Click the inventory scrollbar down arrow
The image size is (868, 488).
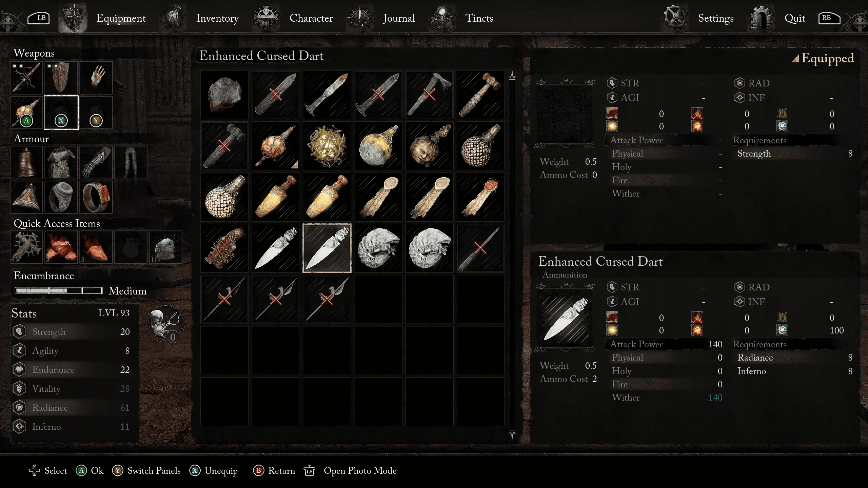(512, 435)
